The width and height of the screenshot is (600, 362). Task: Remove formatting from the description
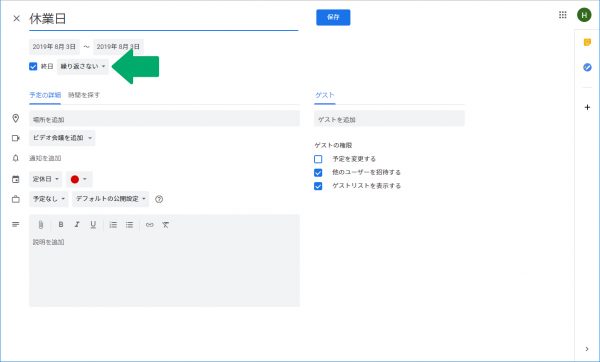(x=165, y=225)
